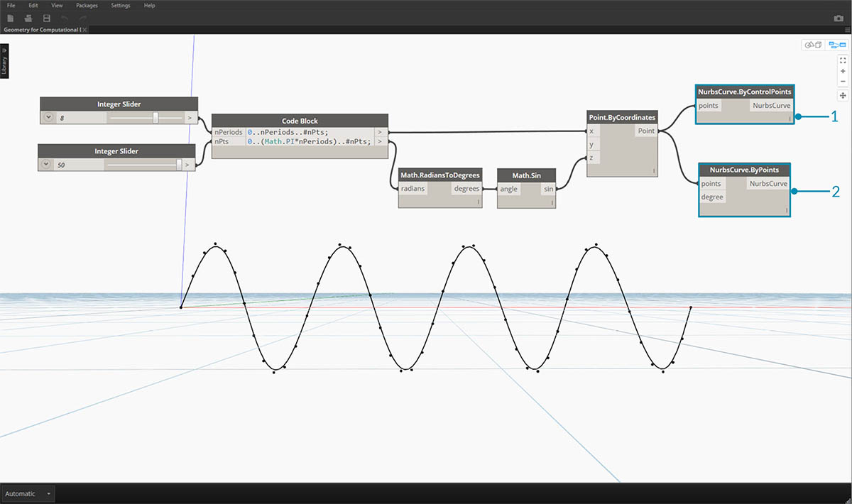852x504 pixels.
Task: Open the Packages menu
Action: 87,5
